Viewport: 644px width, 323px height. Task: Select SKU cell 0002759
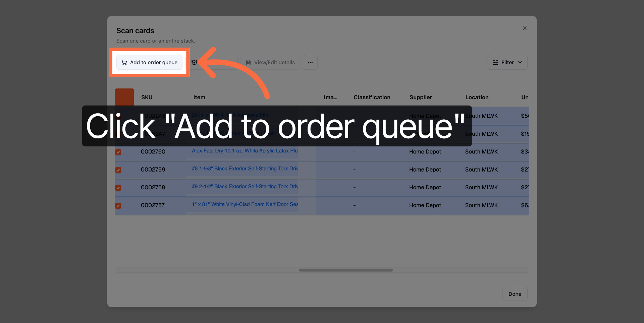point(153,170)
